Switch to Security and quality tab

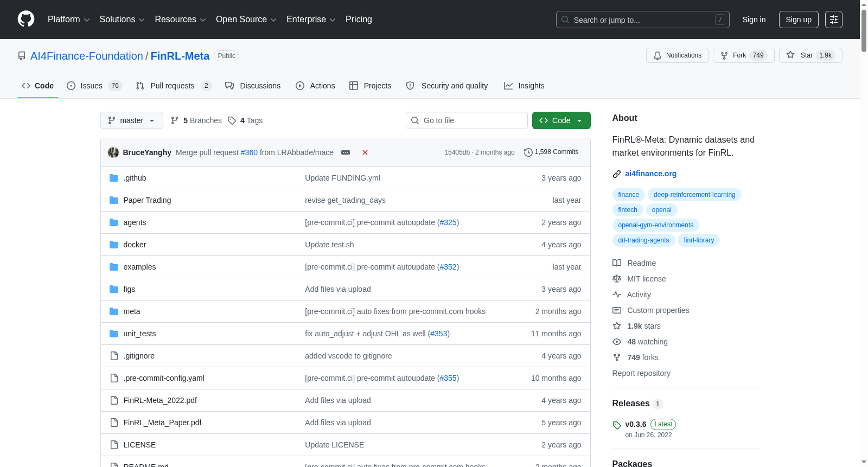pos(447,86)
